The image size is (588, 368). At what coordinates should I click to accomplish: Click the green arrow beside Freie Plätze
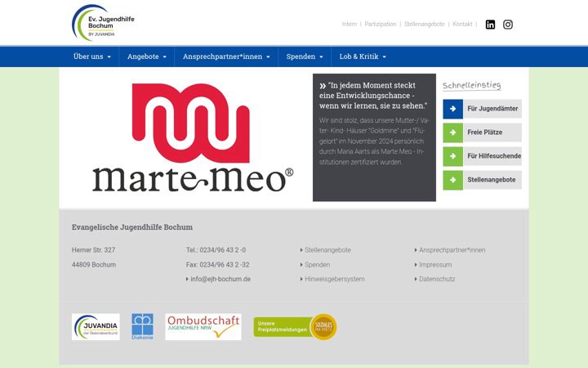pyautogui.click(x=453, y=132)
